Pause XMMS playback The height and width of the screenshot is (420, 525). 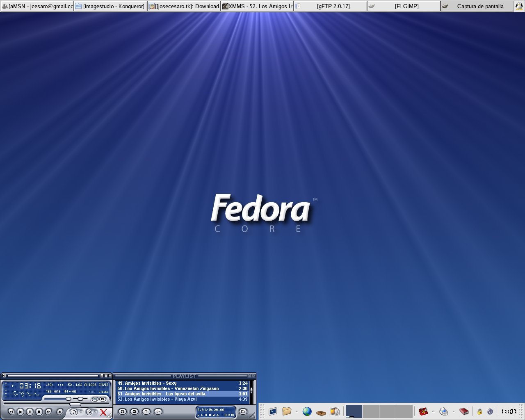pyautogui.click(x=30, y=412)
